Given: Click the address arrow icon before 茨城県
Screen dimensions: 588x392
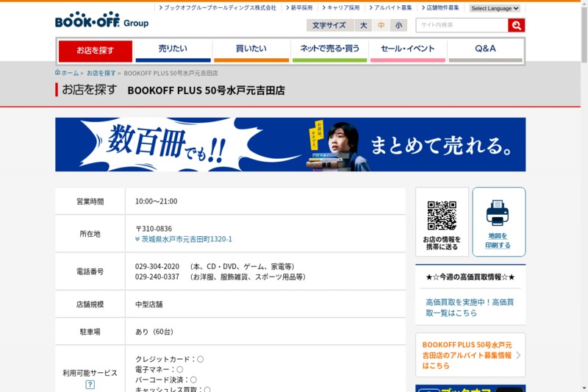Looking at the screenshot, I should 137,239.
